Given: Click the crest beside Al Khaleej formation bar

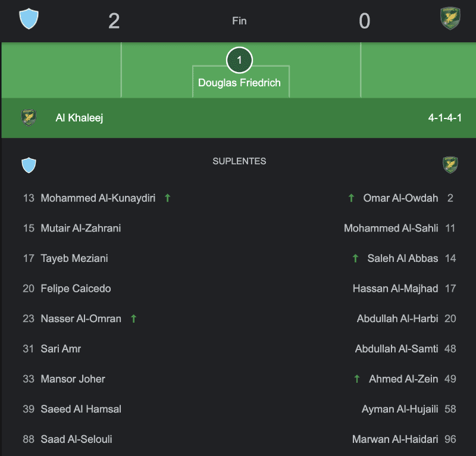Looking at the screenshot, I should click(x=29, y=118).
